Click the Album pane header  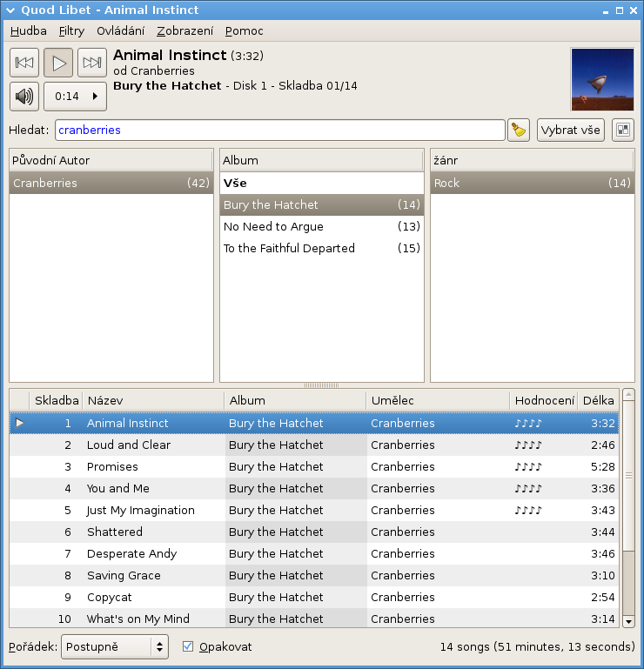tap(322, 160)
